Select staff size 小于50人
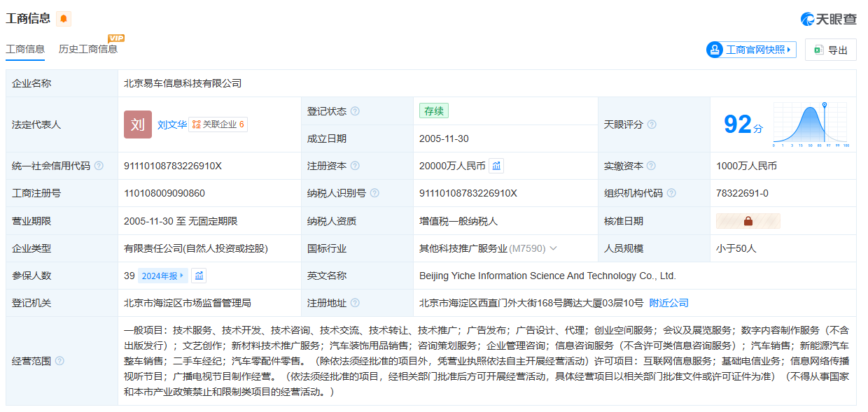This screenshot has height=412, width=868. 736,248
